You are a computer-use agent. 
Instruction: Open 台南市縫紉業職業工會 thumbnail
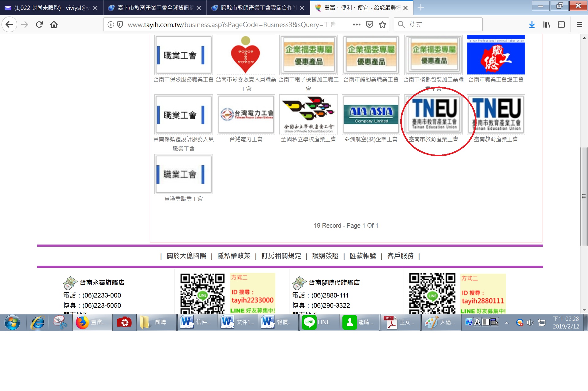[x=371, y=55]
